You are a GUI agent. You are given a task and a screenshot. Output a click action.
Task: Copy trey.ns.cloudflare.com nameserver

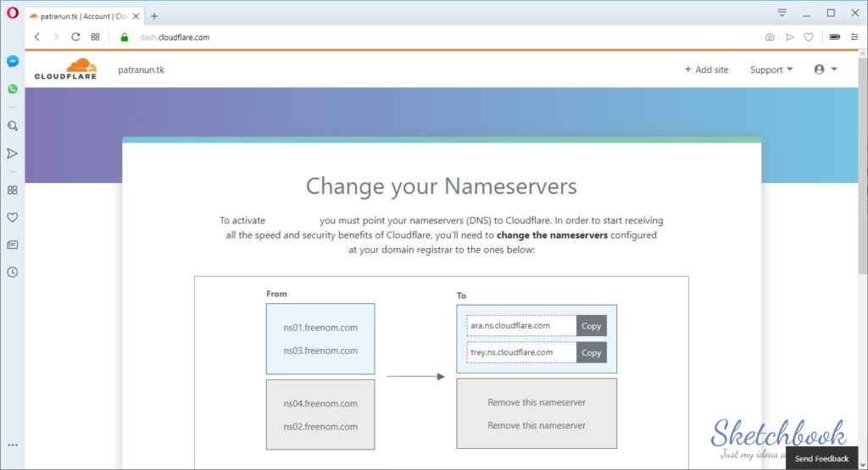pos(591,352)
